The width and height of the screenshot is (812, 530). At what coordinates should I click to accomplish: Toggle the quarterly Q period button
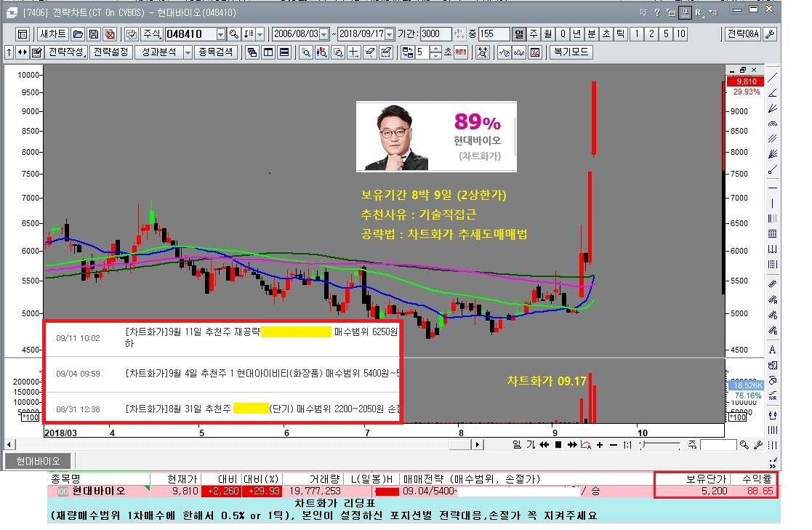[x=563, y=34]
